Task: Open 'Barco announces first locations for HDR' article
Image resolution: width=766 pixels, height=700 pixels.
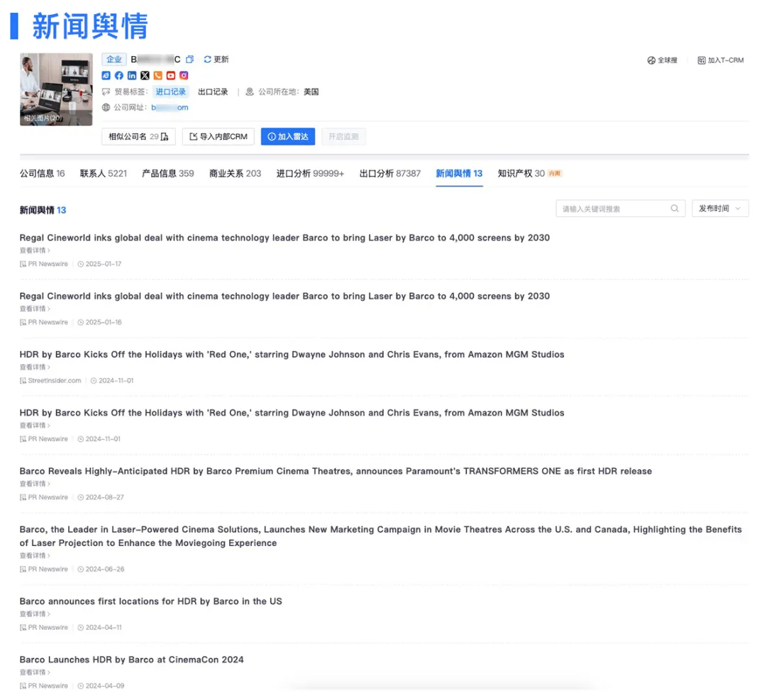Action: [x=150, y=601]
